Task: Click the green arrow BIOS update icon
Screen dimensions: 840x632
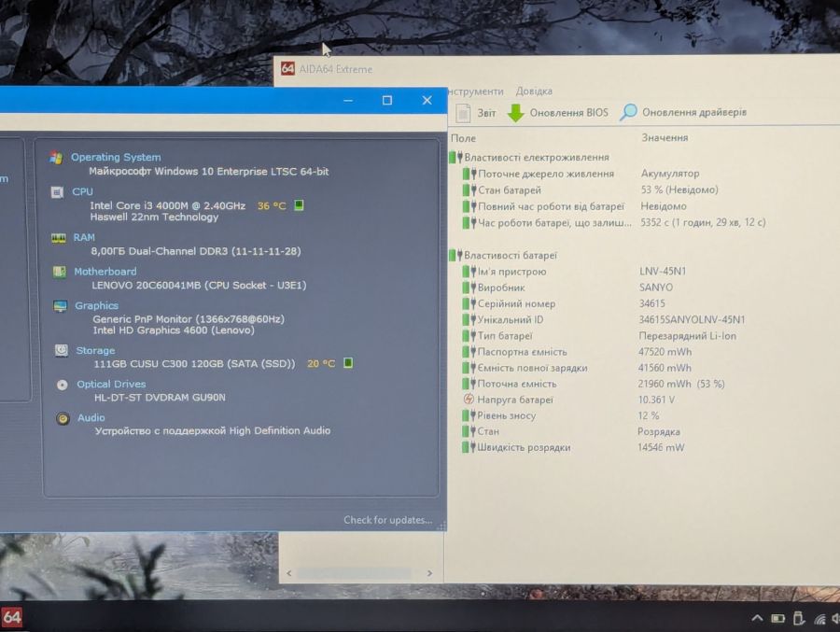Action: pos(515,113)
